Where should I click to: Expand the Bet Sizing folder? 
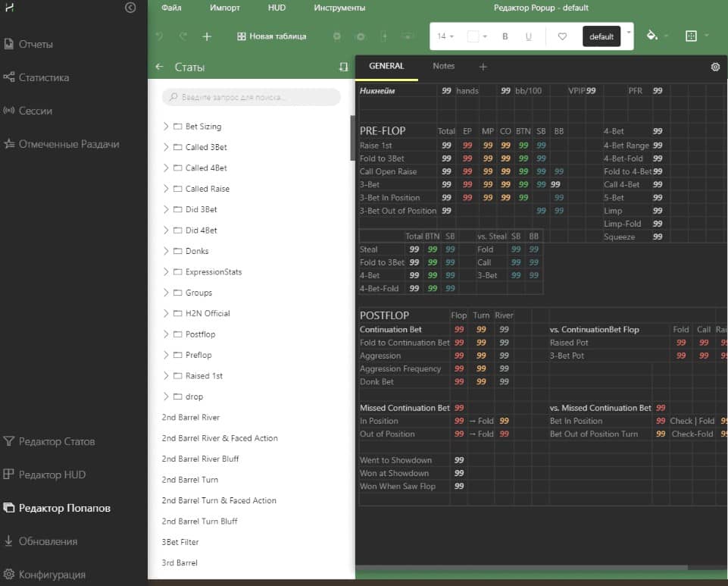[x=166, y=127]
